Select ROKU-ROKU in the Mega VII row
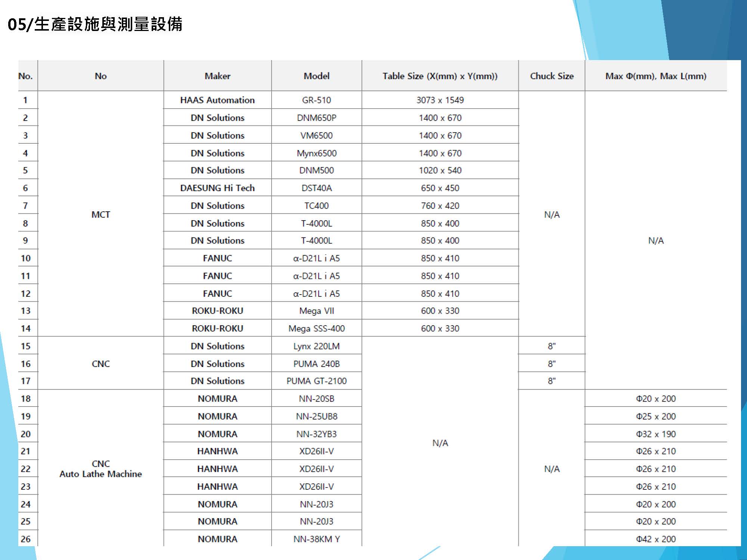 click(x=217, y=311)
